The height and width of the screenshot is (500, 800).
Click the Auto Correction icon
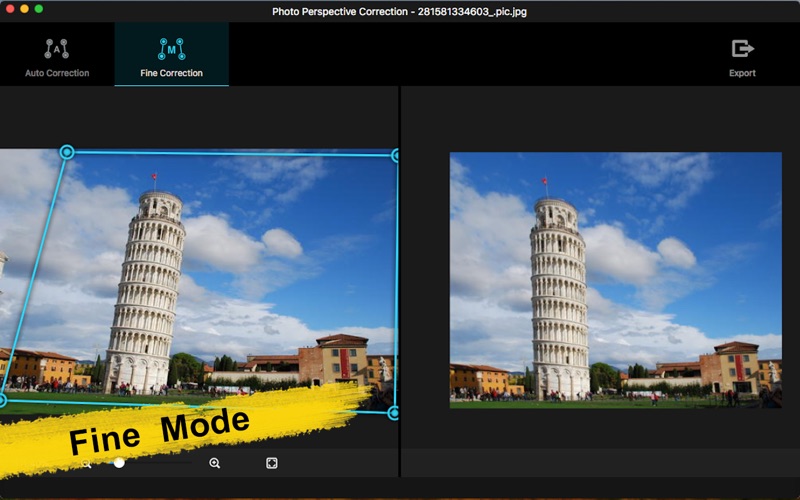56,48
